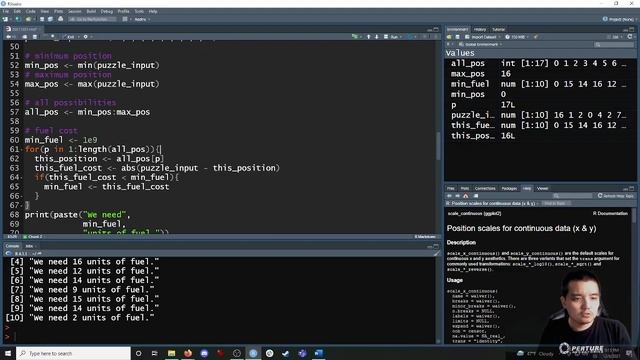Open the Global Environment dropdown
This screenshot has width=640, height=360.
[x=481, y=44]
